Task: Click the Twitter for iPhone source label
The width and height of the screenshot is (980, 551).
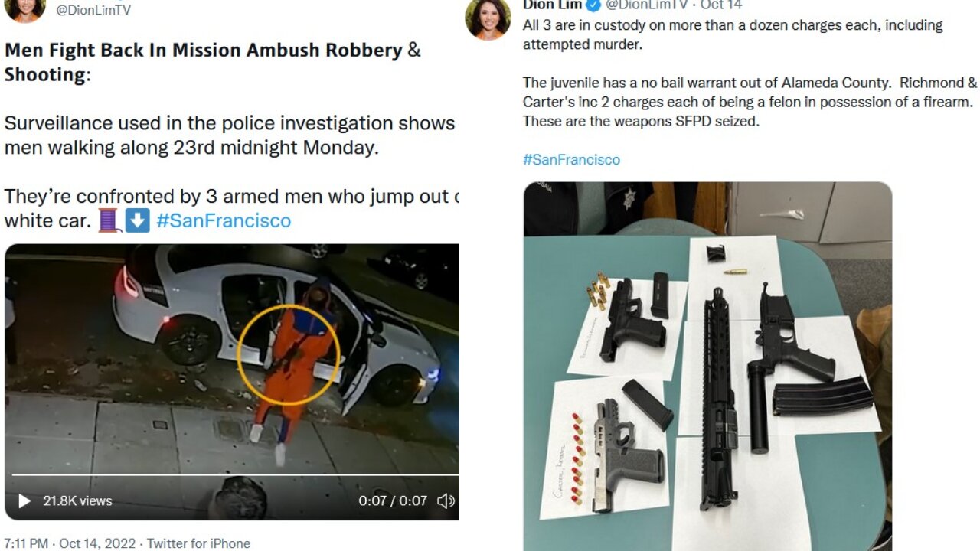Action: [x=198, y=543]
